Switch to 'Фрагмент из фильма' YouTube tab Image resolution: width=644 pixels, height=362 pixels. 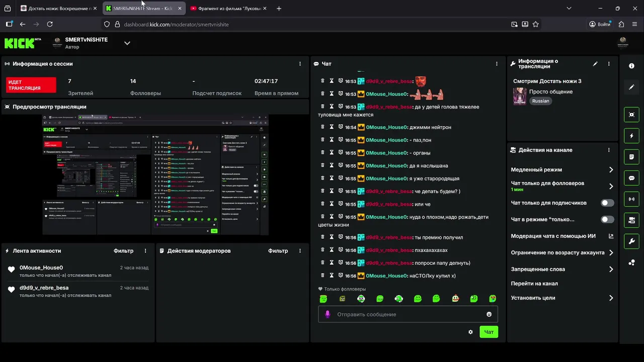point(228,9)
